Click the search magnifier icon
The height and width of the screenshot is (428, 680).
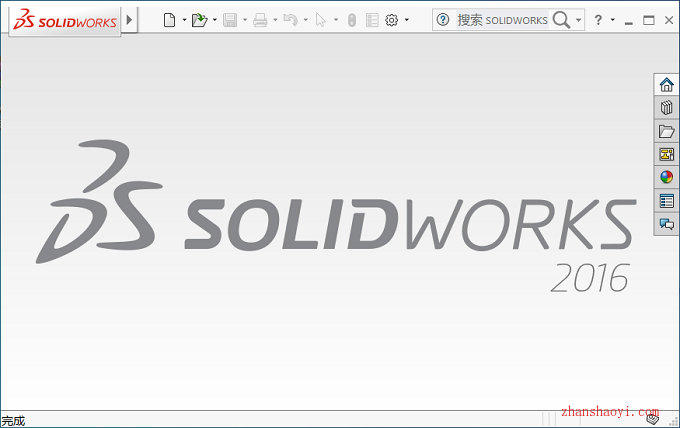tap(561, 20)
